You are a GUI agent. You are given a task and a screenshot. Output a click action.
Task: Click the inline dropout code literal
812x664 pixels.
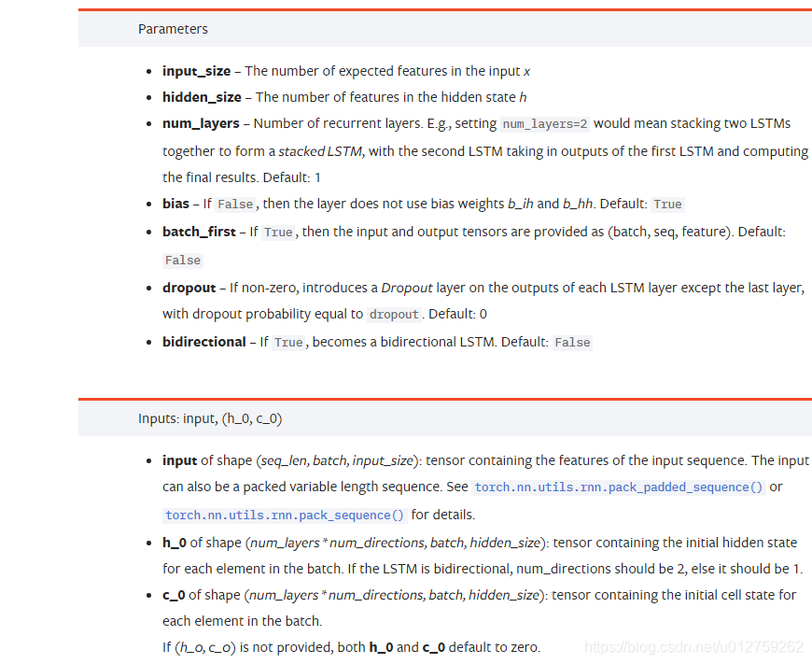click(x=394, y=315)
